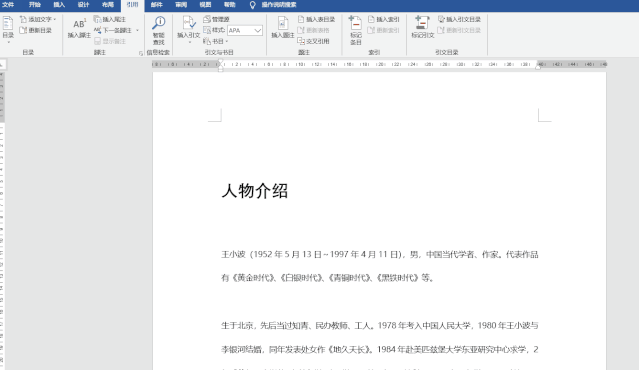Click the heading 人物介绍

(x=255, y=191)
